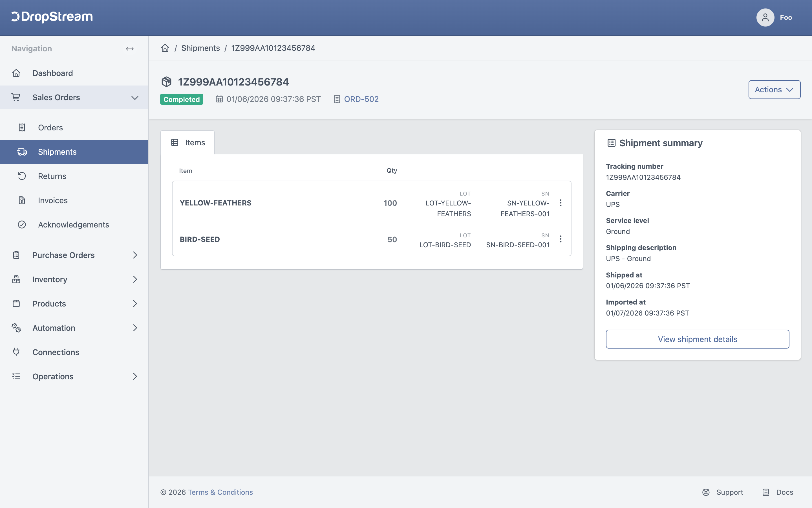Viewport: 812px width, 508px height.
Task: Click the Imported at timestamp value
Action: [647, 313]
